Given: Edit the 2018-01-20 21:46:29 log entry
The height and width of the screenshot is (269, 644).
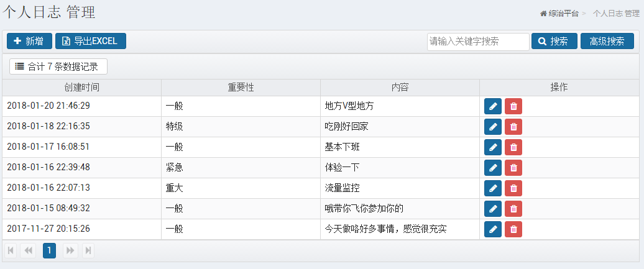Looking at the screenshot, I should pos(493,106).
